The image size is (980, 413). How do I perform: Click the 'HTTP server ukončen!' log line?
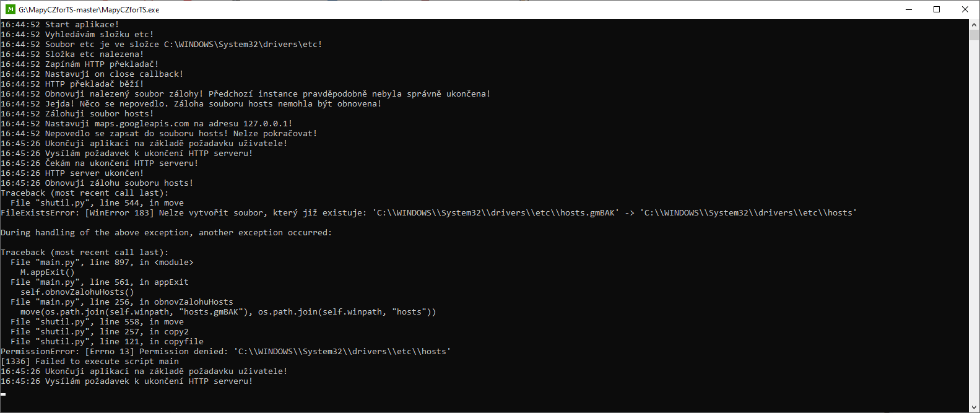72,173
